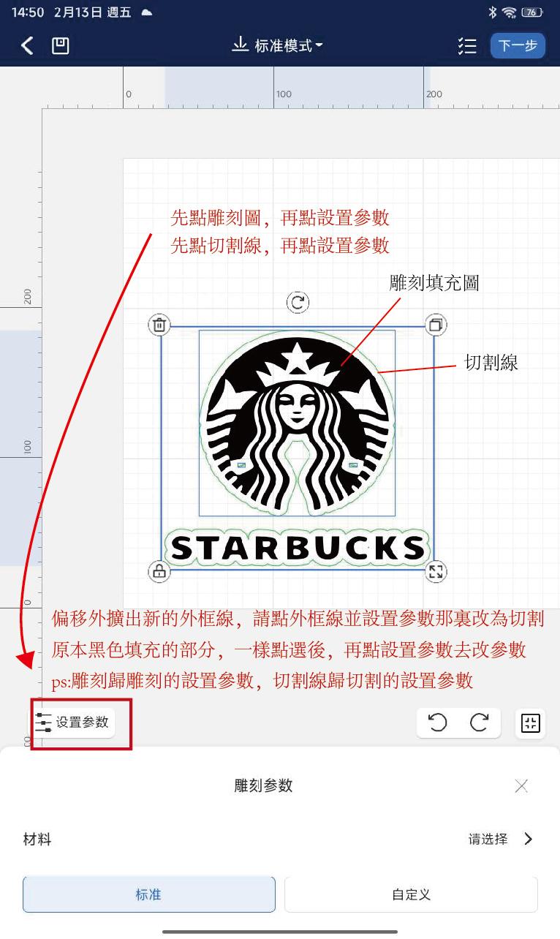560x939 pixels.
Task: Rotate the logo with the rotation handle
Action: (298, 302)
